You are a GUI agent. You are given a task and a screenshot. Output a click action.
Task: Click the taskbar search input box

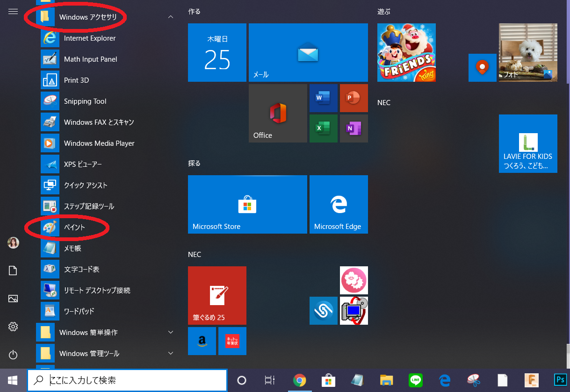click(x=136, y=380)
